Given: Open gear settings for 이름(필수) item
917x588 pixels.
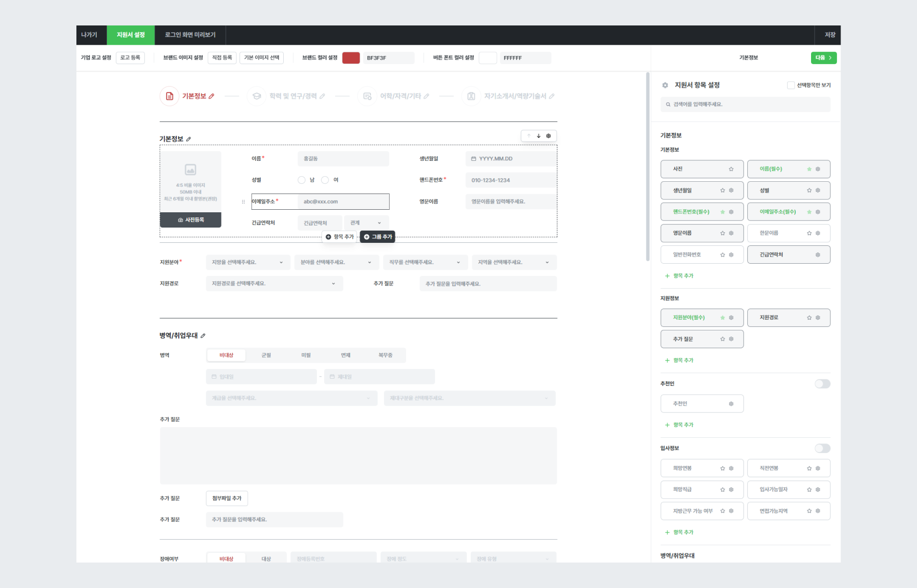Looking at the screenshot, I should (x=818, y=169).
